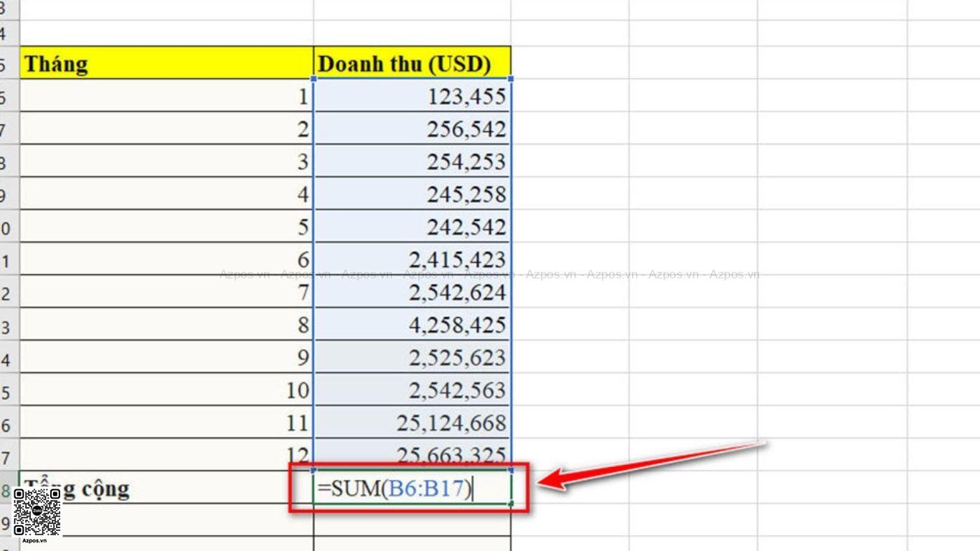Select month cell with value 1
This screenshot has height=551, width=980.
click(x=166, y=95)
